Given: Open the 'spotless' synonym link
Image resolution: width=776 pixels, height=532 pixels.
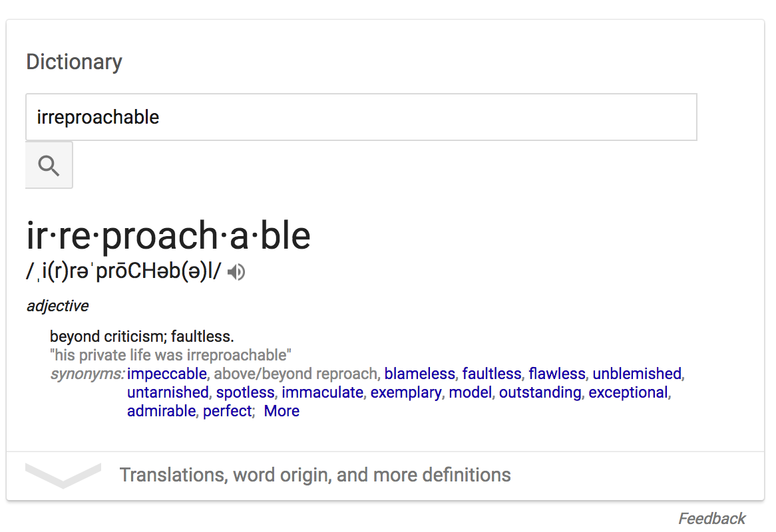Looking at the screenshot, I should [245, 392].
